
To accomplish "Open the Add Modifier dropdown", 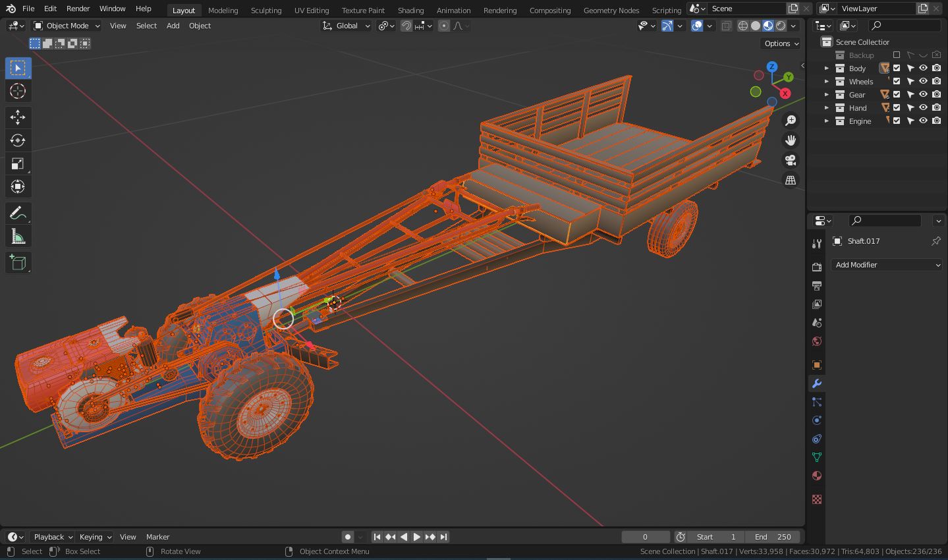I will click(x=887, y=265).
